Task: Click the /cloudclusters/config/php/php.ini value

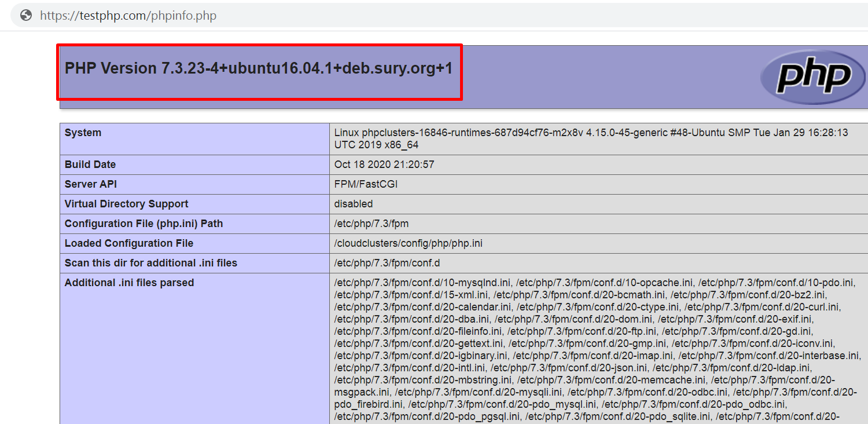Action: 408,243
